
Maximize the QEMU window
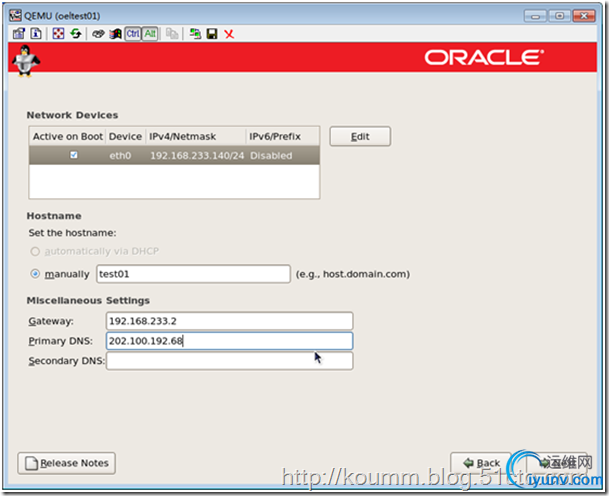pyautogui.click(x=559, y=16)
